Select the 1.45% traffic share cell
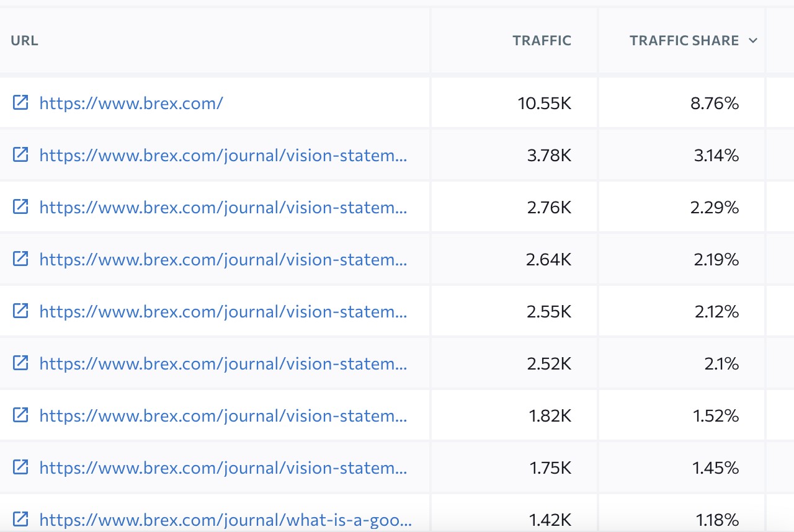Viewport: 794px width, 532px height. point(716,468)
